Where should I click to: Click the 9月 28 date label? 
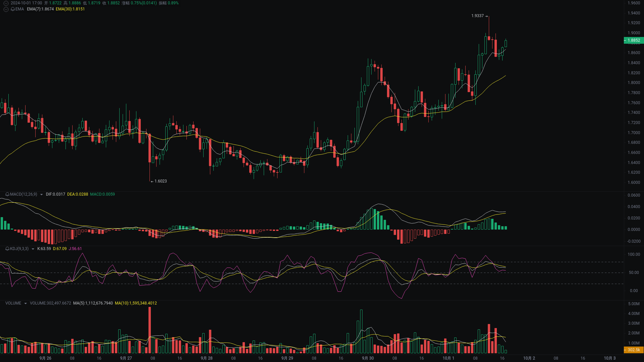(x=207, y=358)
